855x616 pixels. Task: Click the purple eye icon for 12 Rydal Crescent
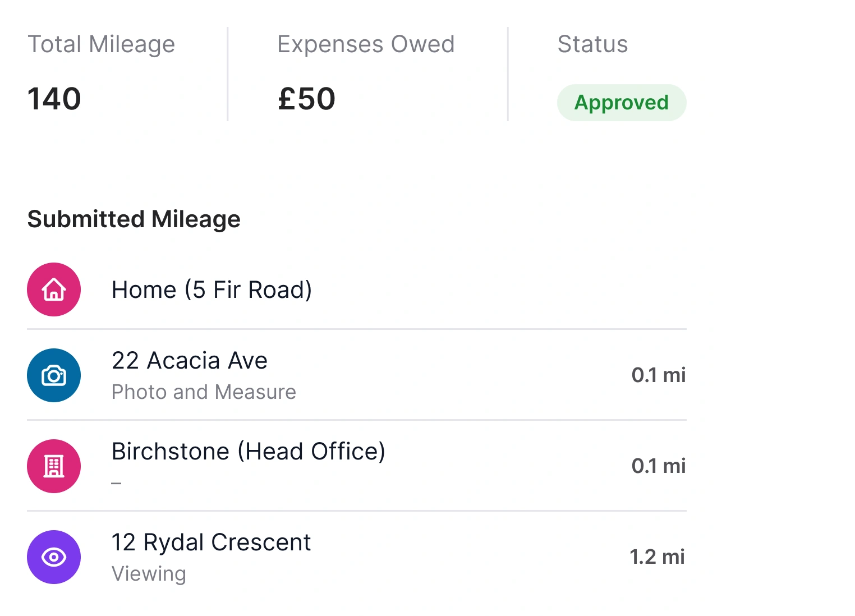click(x=54, y=557)
